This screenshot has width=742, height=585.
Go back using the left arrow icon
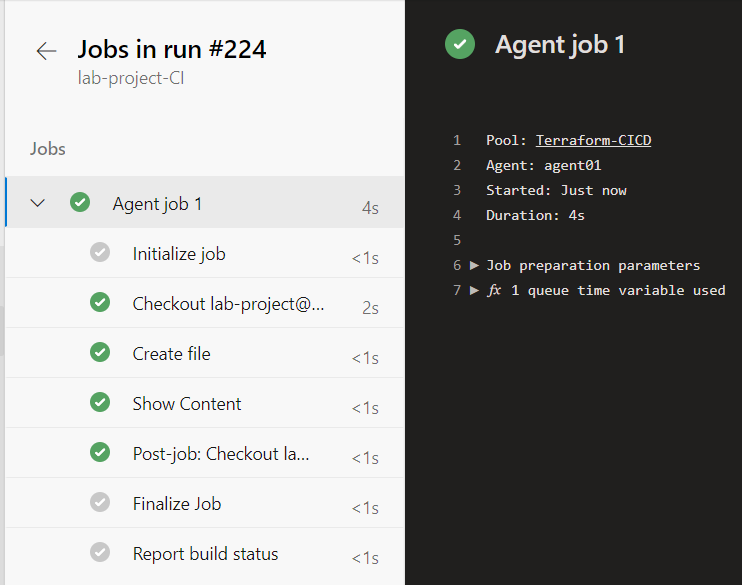[x=46, y=51]
